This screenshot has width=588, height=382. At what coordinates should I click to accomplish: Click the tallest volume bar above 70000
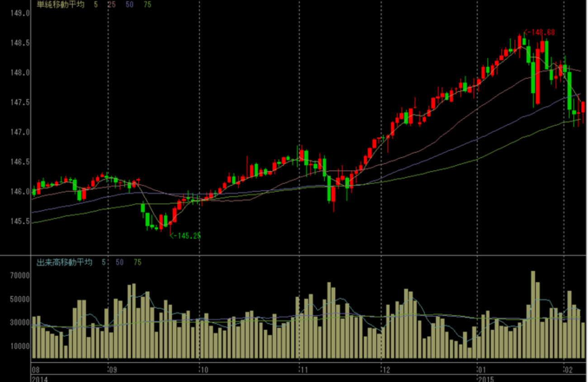pyautogui.click(x=533, y=315)
